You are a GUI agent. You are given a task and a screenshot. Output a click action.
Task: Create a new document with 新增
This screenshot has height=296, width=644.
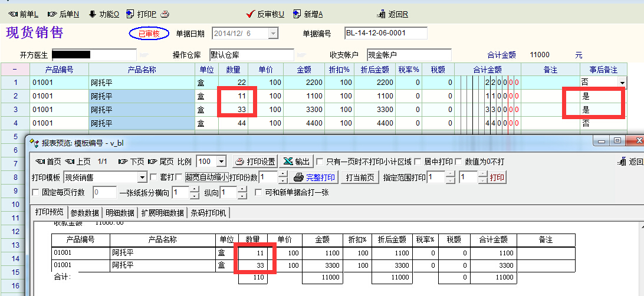[x=308, y=14]
